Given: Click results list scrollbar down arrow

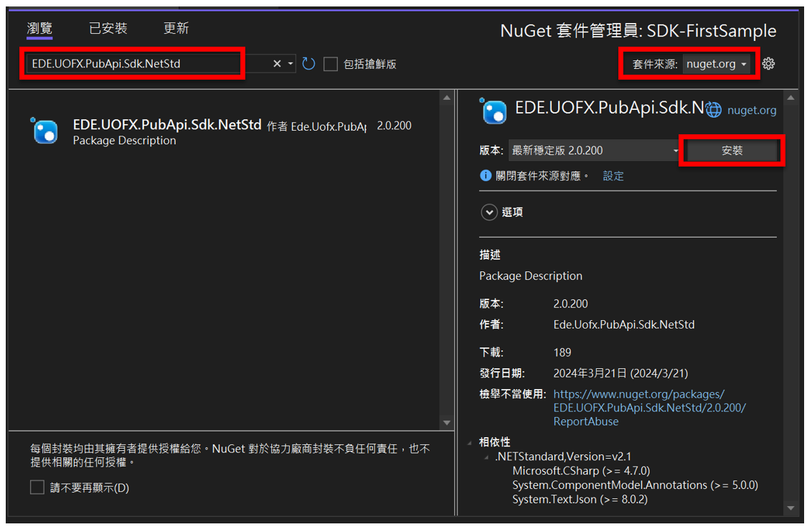Looking at the screenshot, I should coord(447,423).
